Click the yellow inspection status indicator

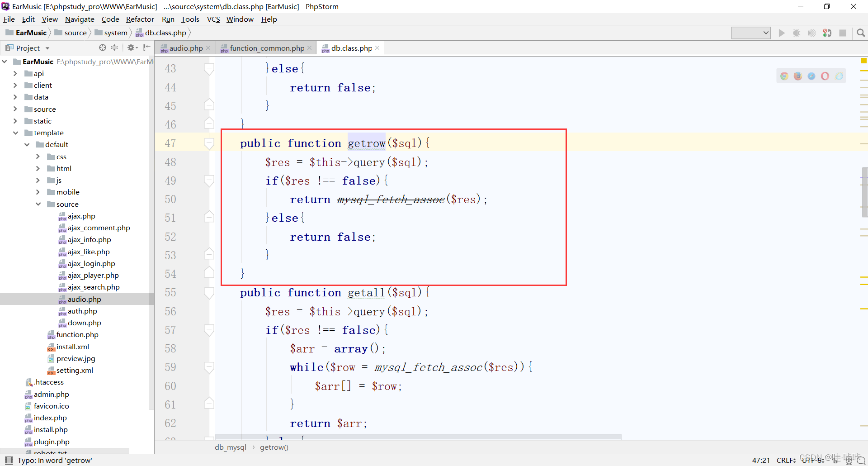click(864, 61)
